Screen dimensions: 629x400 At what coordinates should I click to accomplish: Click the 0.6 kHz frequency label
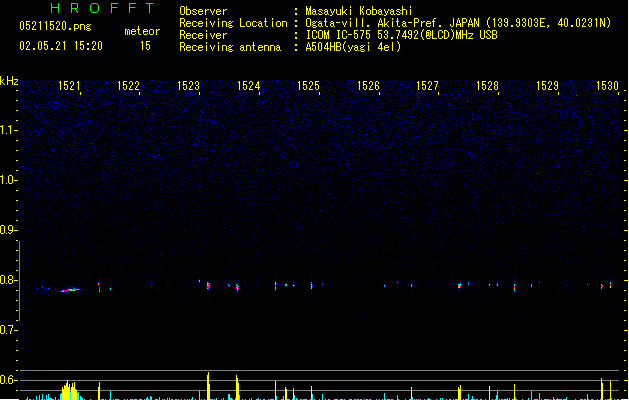click(8, 380)
